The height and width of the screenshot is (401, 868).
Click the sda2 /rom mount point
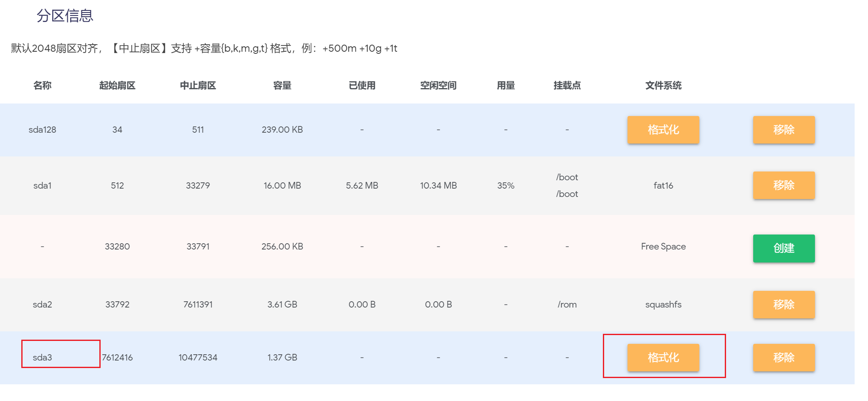[x=567, y=305]
